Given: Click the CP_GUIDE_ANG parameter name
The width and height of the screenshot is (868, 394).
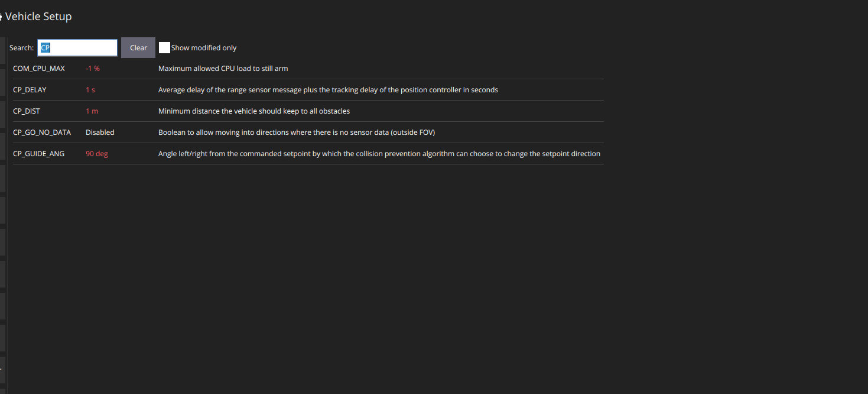Looking at the screenshot, I should [x=39, y=154].
